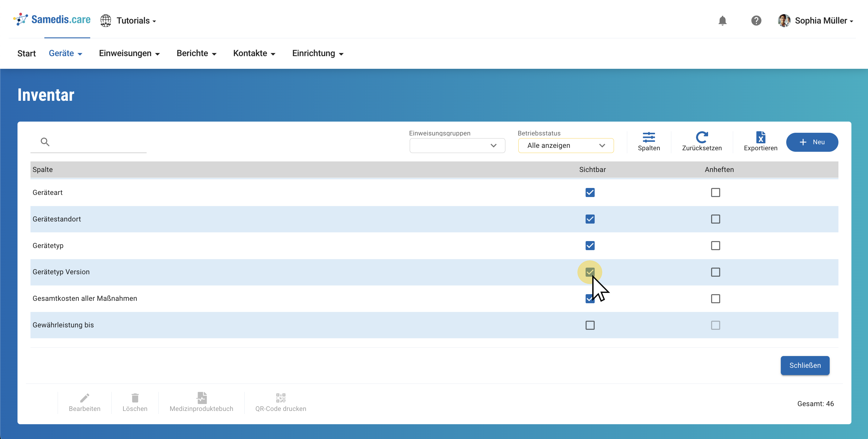868x439 pixels.
Task: Expand the Einweisungsgruppen dropdown
Action: tap(457, 145)
